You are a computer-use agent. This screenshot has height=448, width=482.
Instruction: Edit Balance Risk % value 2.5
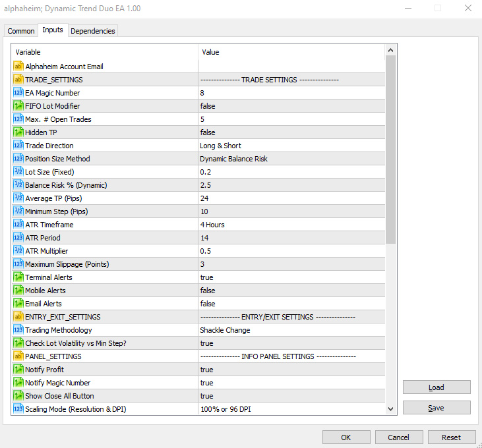(291, 185)
